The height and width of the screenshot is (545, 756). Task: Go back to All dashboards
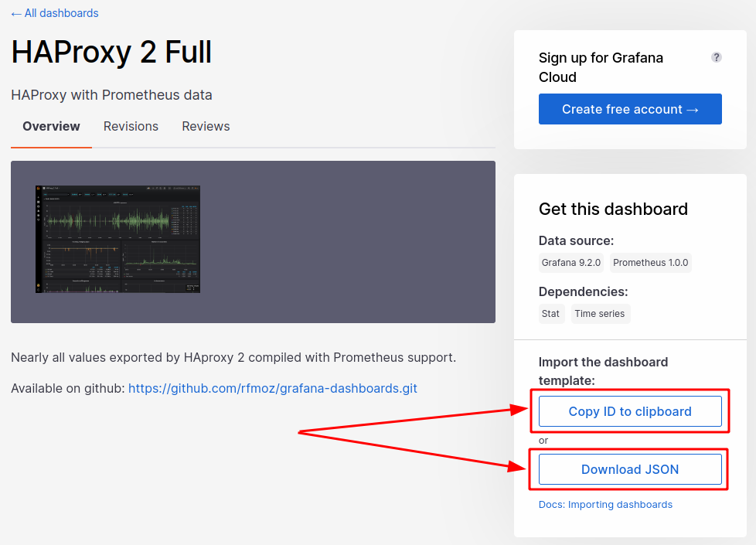point(54,13)
